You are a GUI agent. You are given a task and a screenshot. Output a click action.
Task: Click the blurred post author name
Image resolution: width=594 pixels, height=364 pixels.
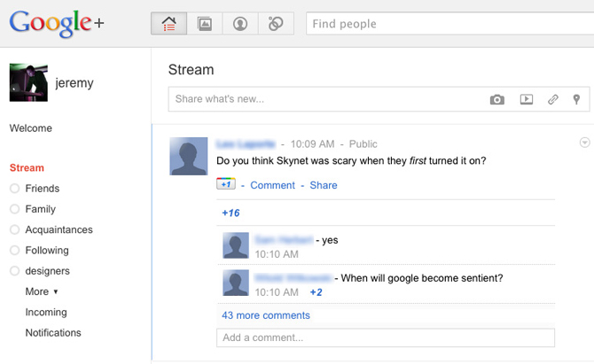pos(246,143)
